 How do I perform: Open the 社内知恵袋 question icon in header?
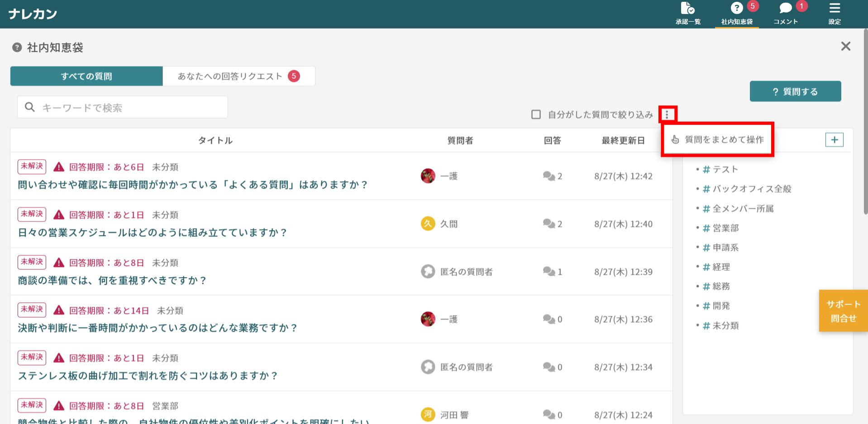[737, 9]
